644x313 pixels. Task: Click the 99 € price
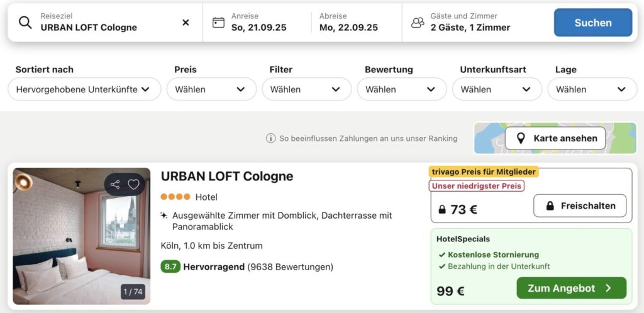[x=450, y=291]
